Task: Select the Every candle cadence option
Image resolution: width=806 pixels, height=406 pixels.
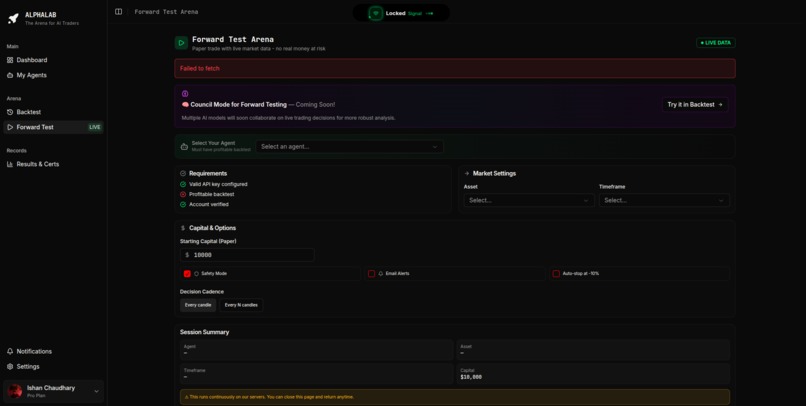Action: [x=198, y=305]
